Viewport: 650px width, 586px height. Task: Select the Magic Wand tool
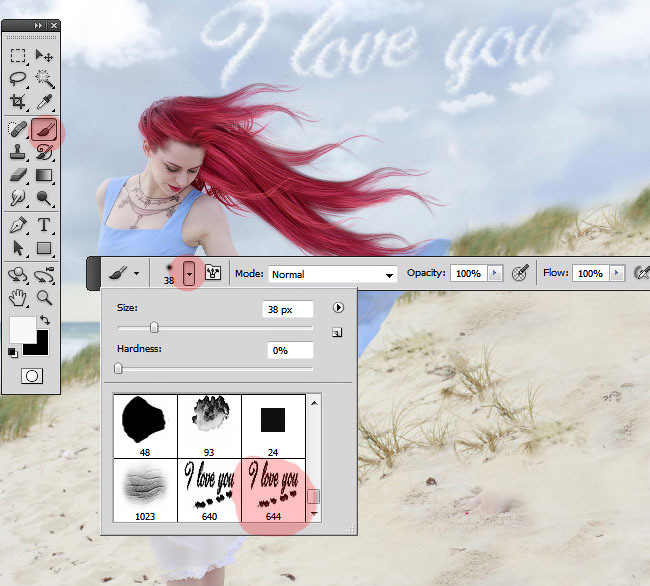[44, 79]
